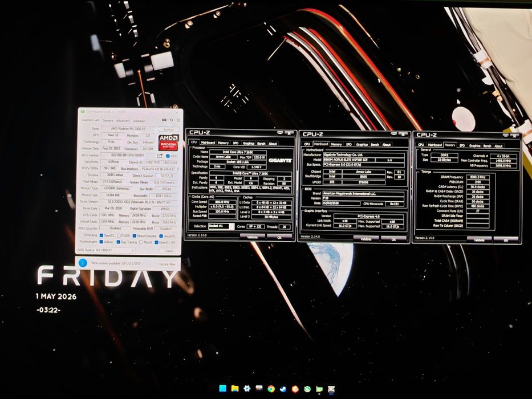Viewport: 532px width, 399px height.
Task: Open the GPU-Z hamburger menu icon
Action: (178, 120)
